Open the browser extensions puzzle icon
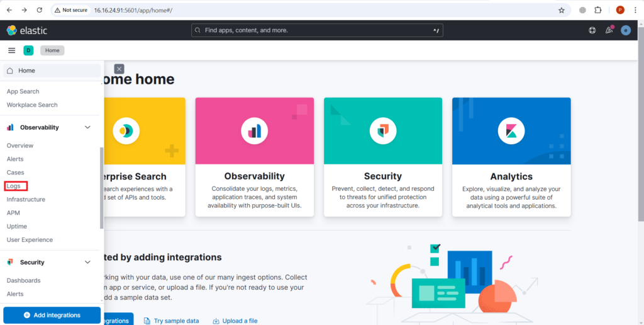The width and height of the screenshot is (644, 325). click(598, 10)
